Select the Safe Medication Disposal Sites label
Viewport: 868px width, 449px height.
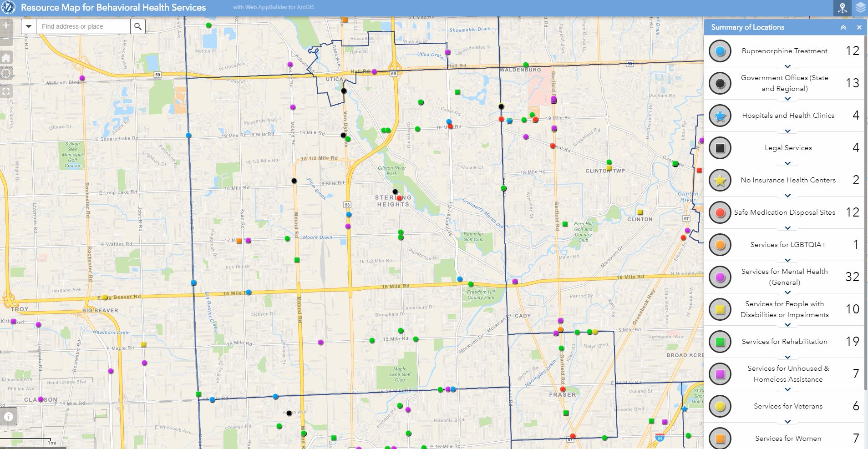click(x=785, y=212)
